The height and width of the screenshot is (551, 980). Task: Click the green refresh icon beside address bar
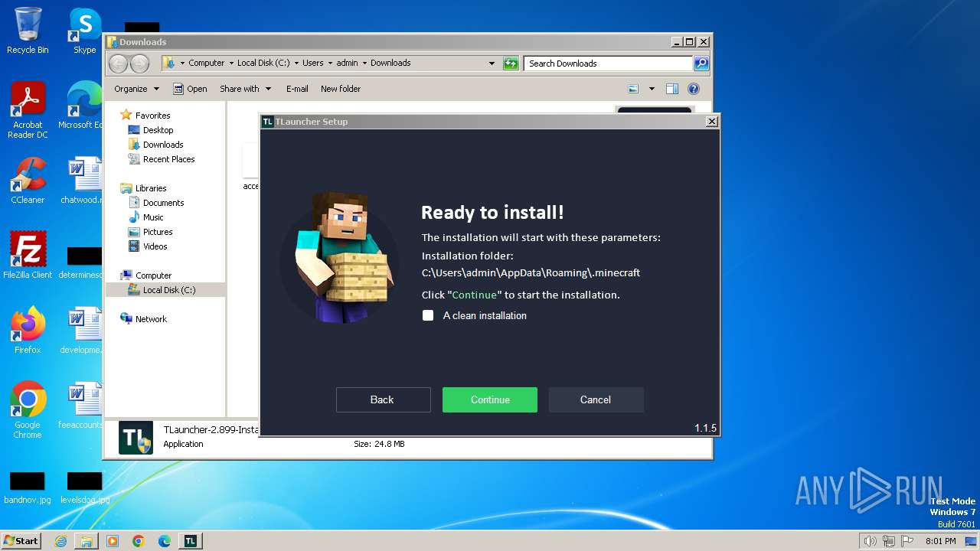tap(511, 64)
